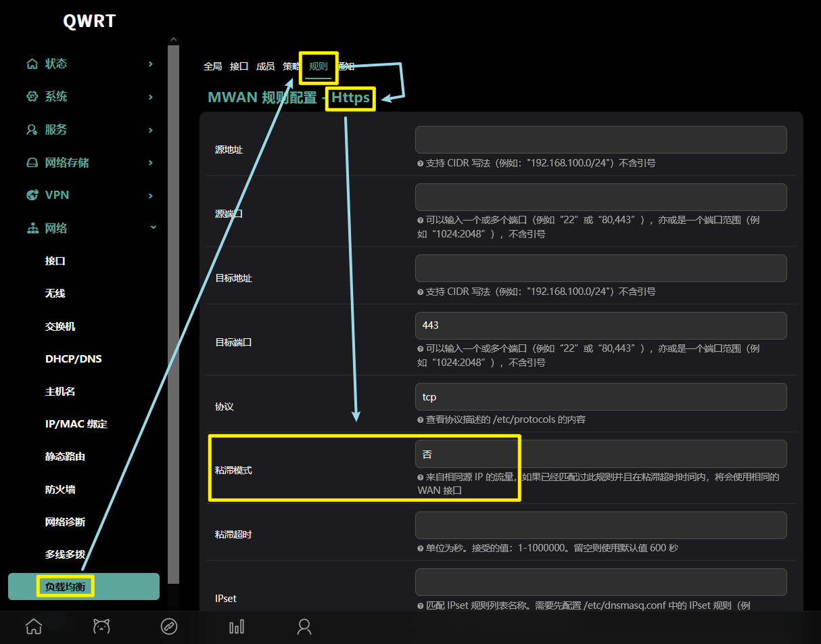
Task: Focus the 粘滞超时 input field
Action: (x=601, y=525)
